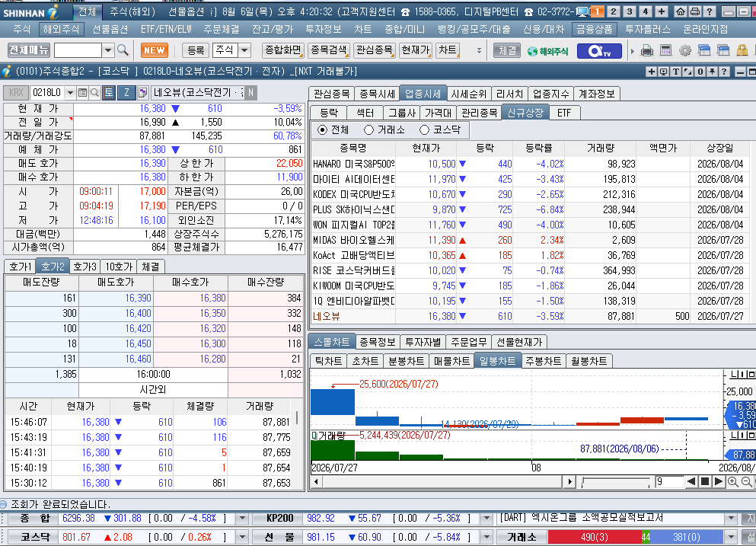The image size is (756, 546).
Task: Open help with the title-bar question mark
Action: tap(710, 11)
